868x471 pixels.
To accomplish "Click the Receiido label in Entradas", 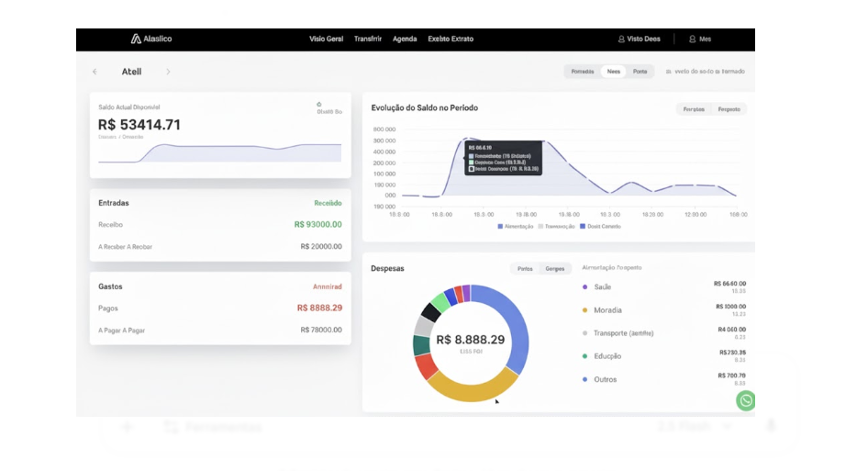I will pyautogui.click(x=328, y=203).
